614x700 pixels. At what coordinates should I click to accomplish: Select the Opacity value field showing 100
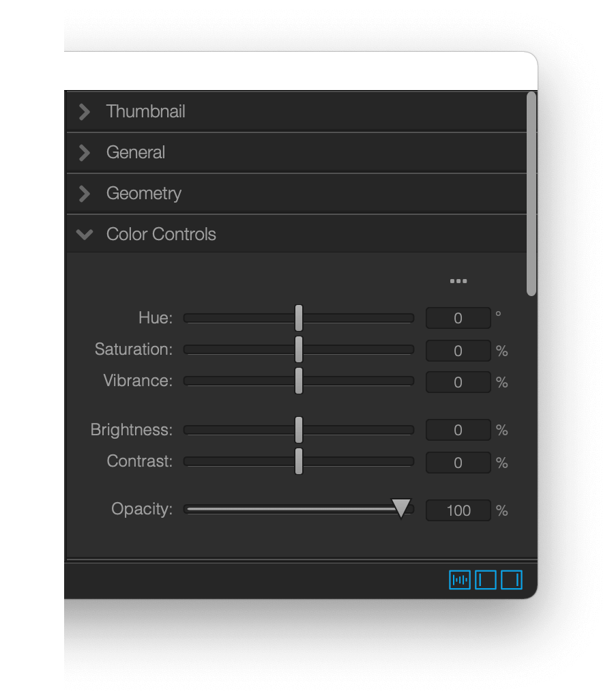458,510
